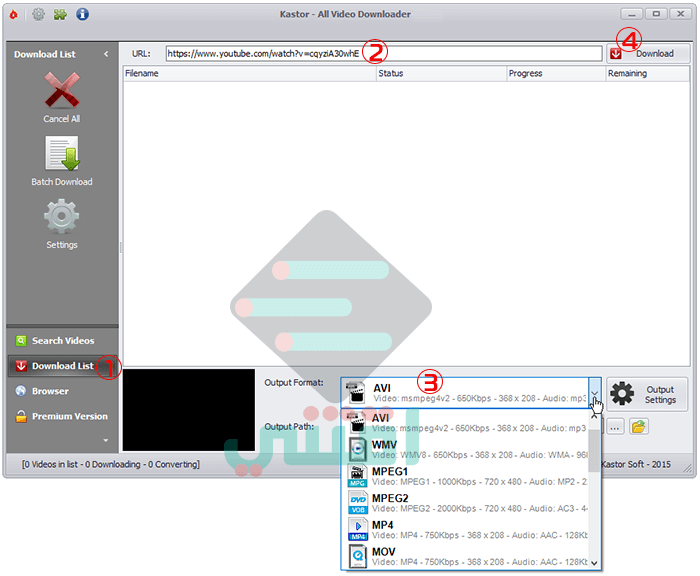This screenshot has width=700, height=576.
Task: Click the AVI clapperboard icon in dropdown list
Action: coord(357,422)
